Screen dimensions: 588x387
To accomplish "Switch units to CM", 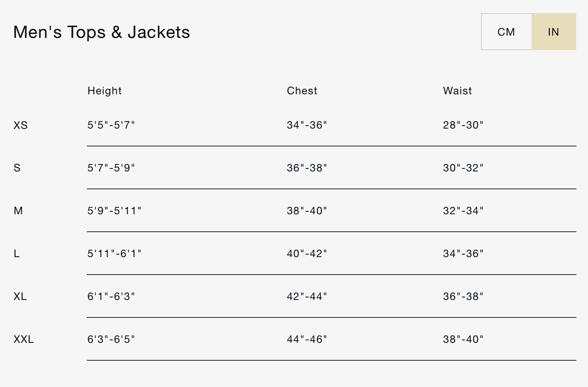I will click(x=506, y=32).
